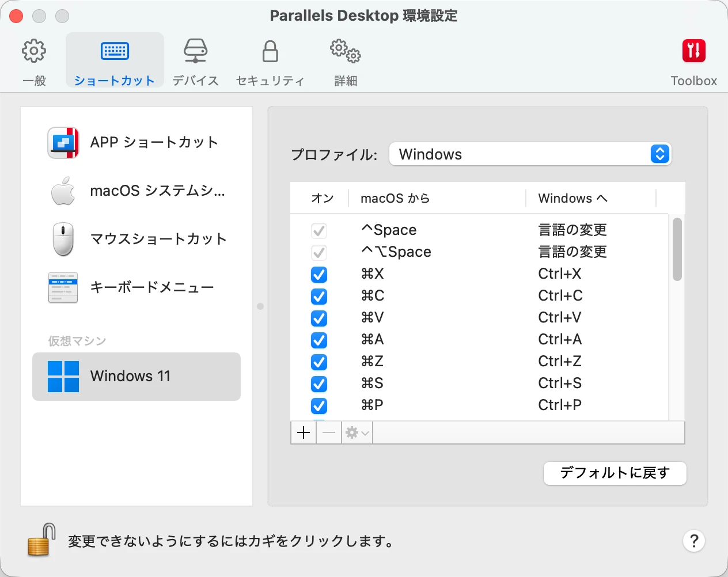Toggle the ⌘P to Ctrl+P checkbox
The image size is (728, 577).
click(319, 406)
